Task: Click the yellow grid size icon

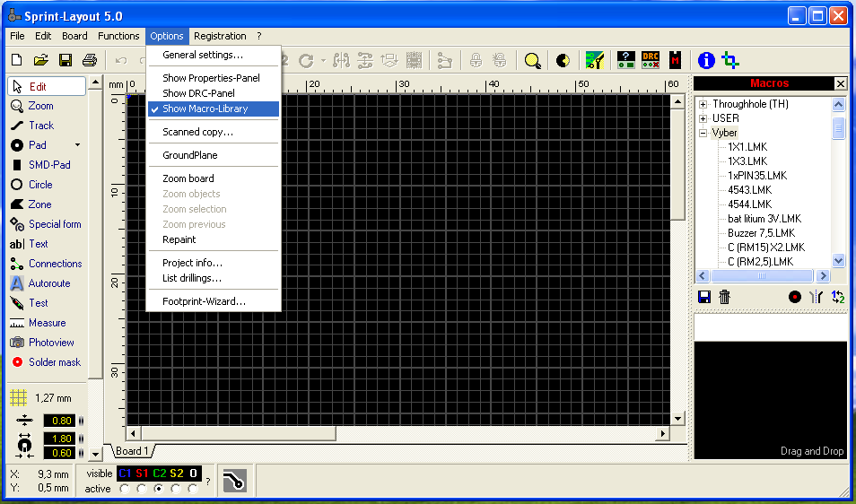Action: [x=18, y=397]
